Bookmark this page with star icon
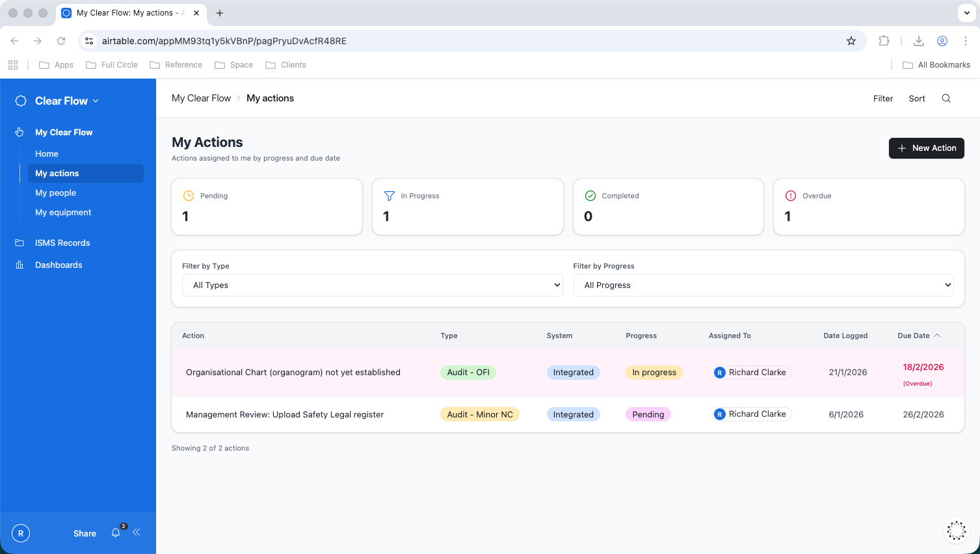The height and width of the screenshot is (554, 980). tap(851, 41)
